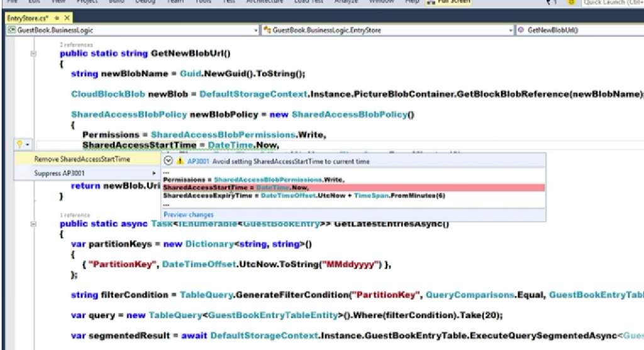Select Remove SharedAccessStartTime quick fix
The width and height of the screenshot is (644, 350).
(x=82, y=159)
